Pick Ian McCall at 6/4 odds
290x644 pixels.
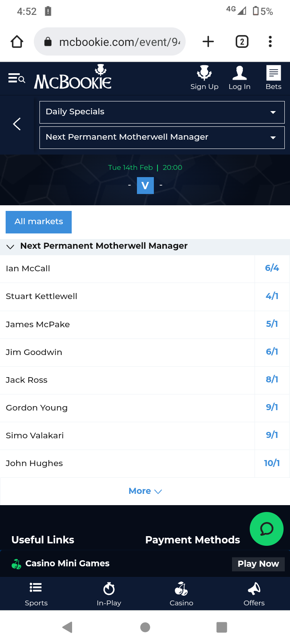[x=272, y=268]
